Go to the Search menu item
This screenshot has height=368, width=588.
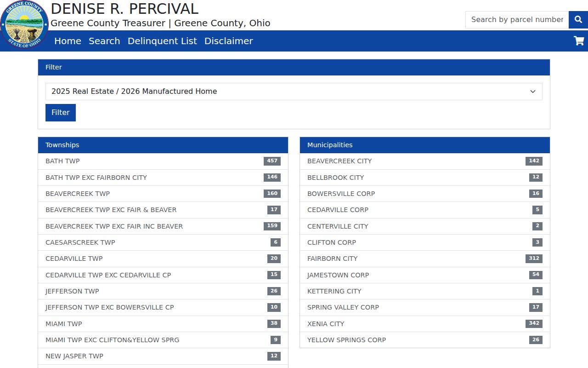104,41
